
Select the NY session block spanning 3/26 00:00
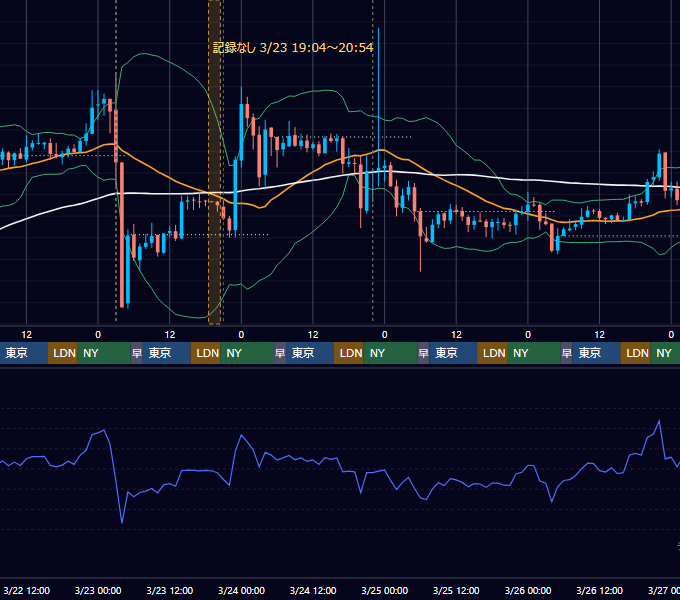534,353
